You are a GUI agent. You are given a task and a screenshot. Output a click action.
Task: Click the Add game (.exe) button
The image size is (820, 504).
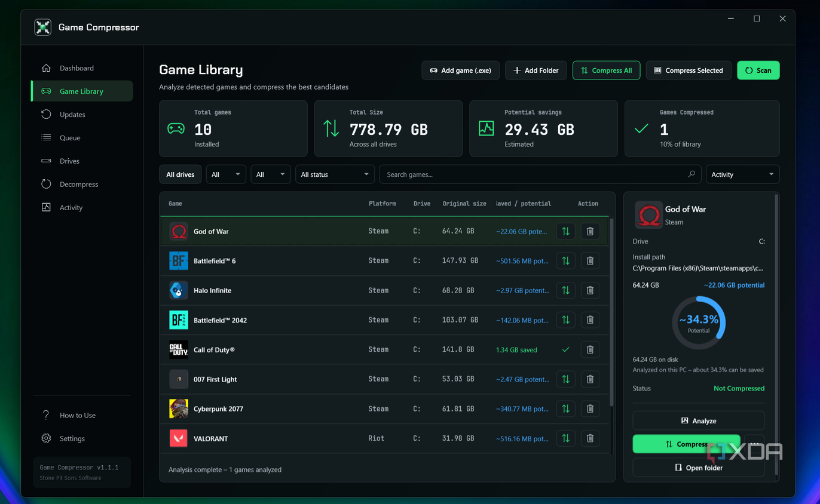pos(460,70)
